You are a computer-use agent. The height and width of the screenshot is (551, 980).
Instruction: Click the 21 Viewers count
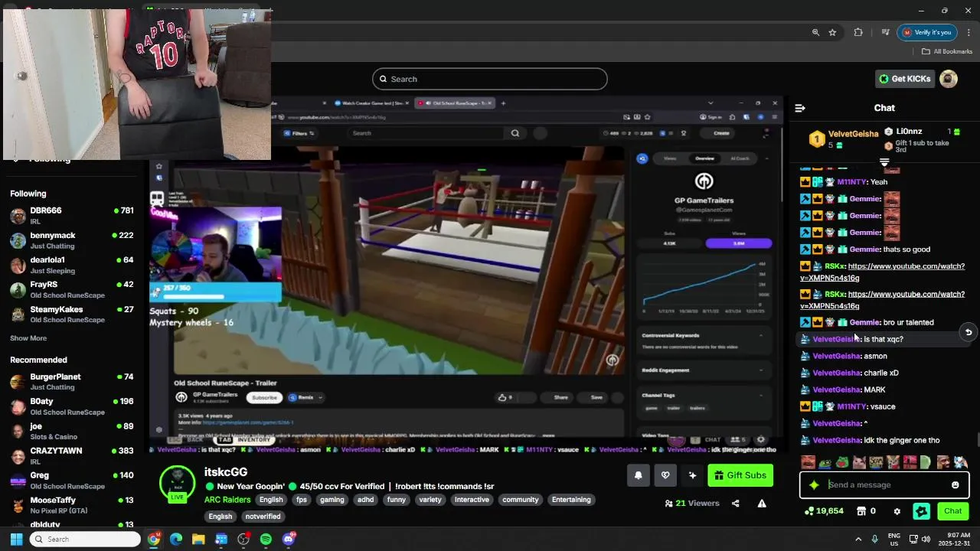pos(692,504)
